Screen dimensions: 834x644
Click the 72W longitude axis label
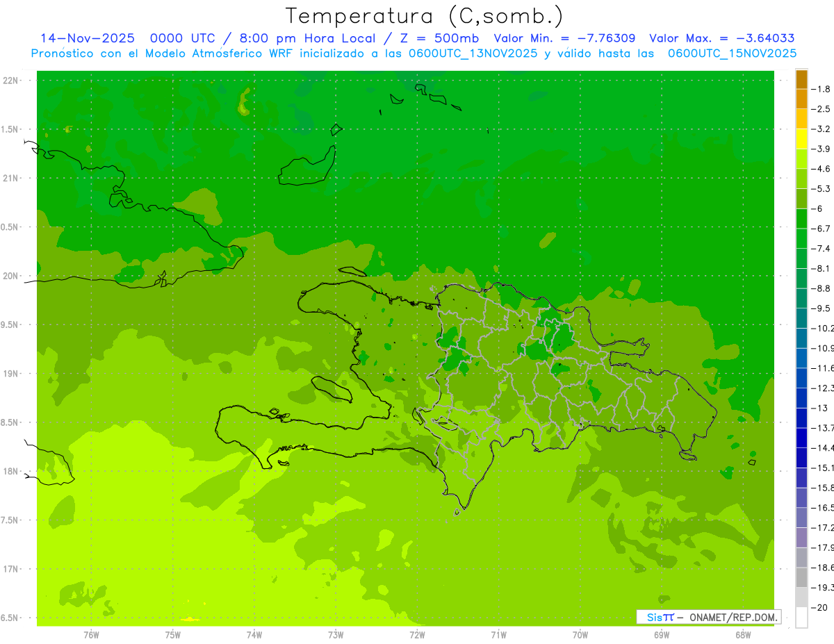(417, 636)
